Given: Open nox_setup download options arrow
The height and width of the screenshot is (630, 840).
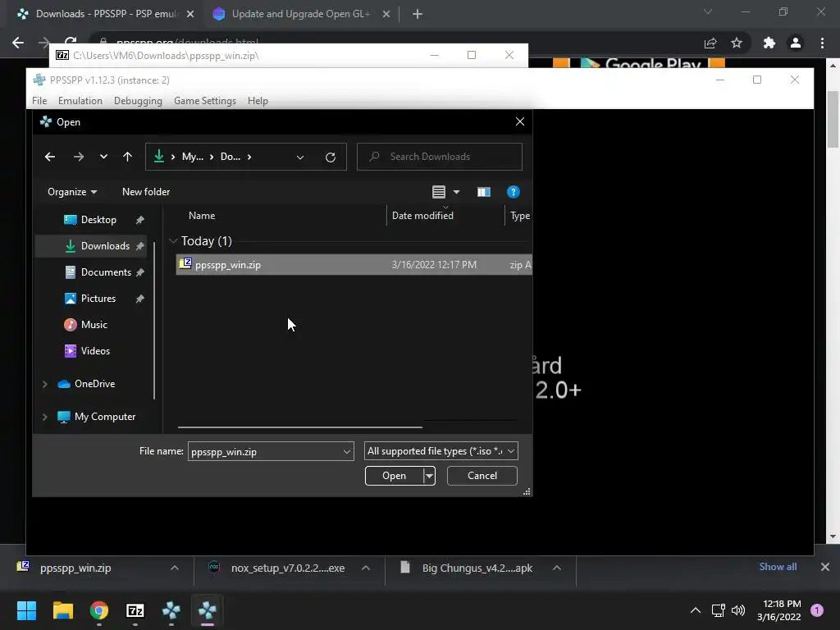Looking at the screenshot, I should click(x=366, y=568).
